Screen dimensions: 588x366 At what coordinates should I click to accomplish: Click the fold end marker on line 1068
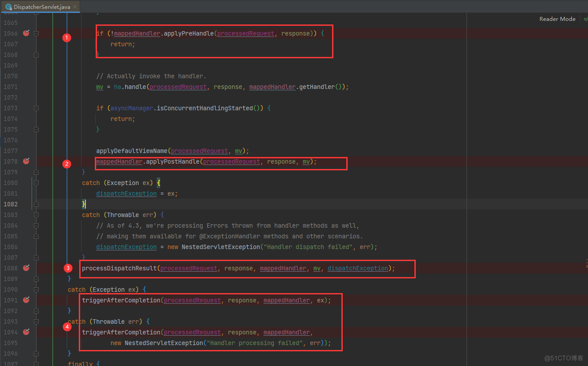tap(36, 55)
